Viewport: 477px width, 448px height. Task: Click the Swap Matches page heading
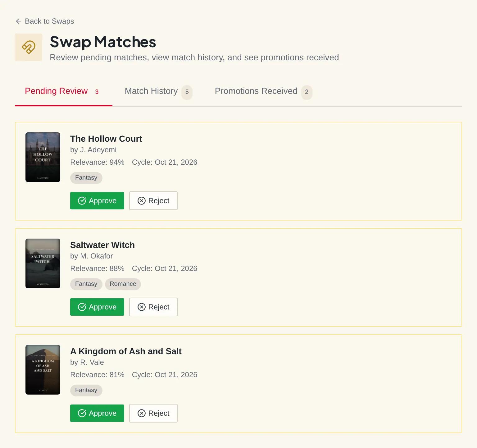[x=103, y=42]
